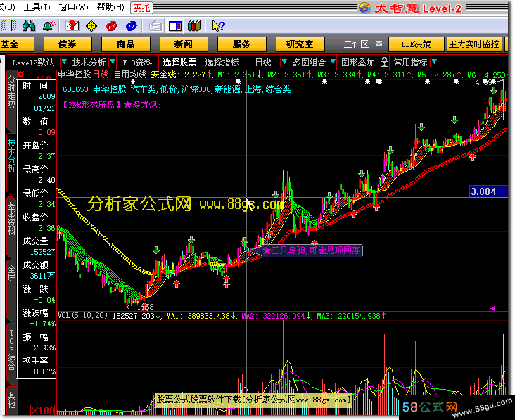
Task: Click Level2默认 toolbar item
Action: pyautogui.click(x=33, y=62)
